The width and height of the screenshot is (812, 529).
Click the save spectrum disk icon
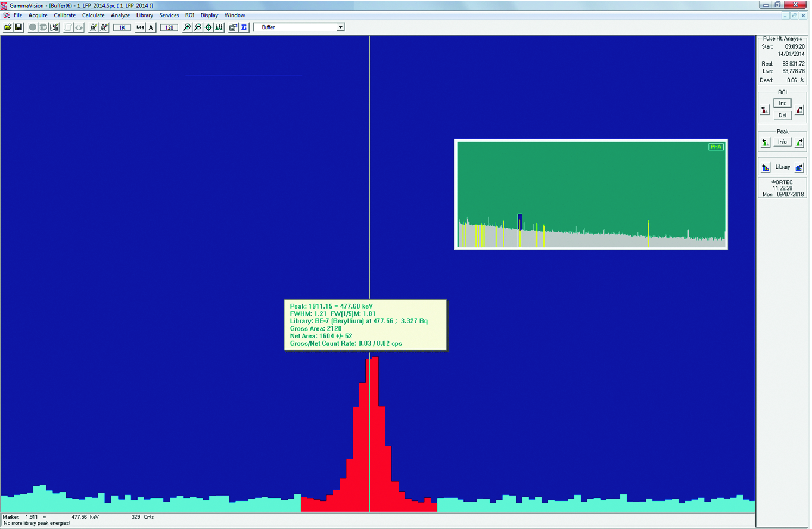point(18,27)
